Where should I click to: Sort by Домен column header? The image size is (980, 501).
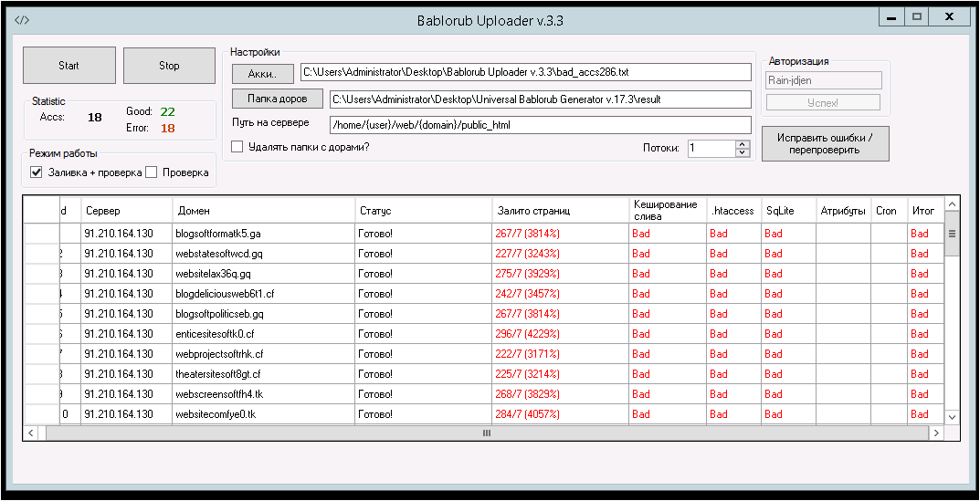point(264,211)
